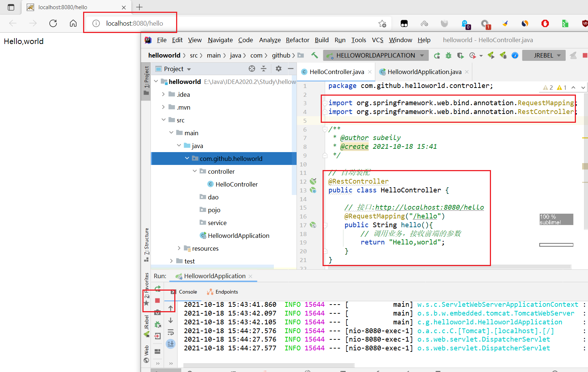Toggle soft-wrap in the console

(x=171, y=332)
